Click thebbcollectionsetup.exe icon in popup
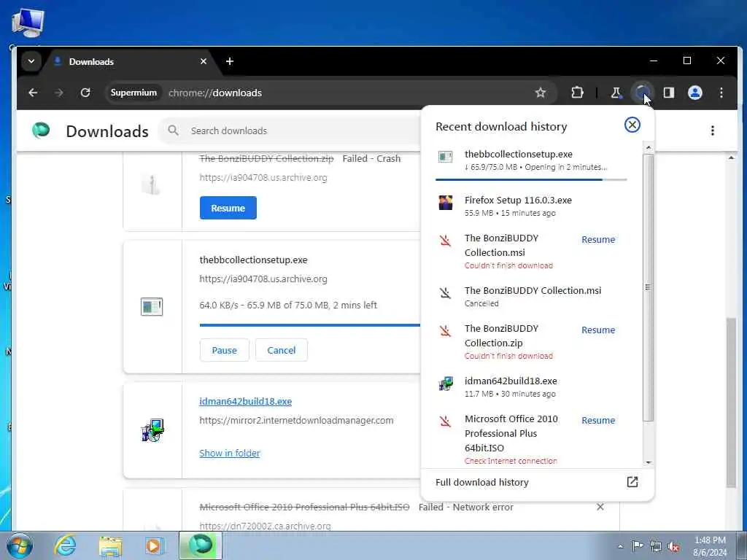 click(446, 157)
